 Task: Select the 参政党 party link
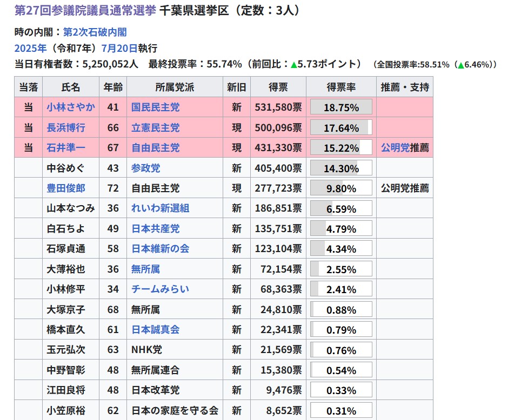pos(145,168)
